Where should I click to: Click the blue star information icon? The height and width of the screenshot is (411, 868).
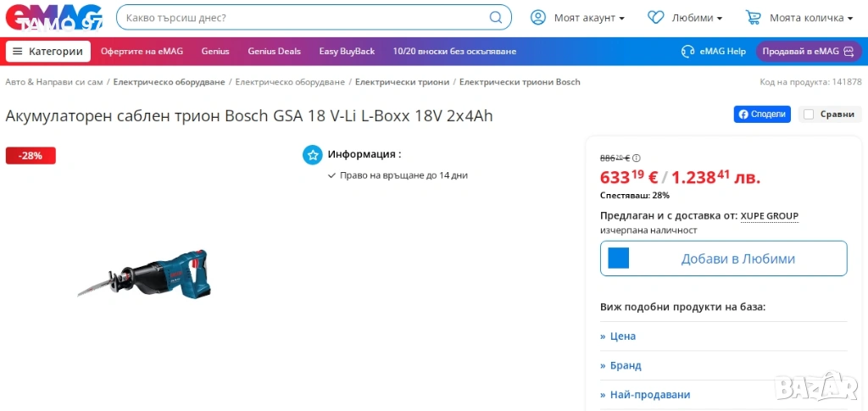tap(313, 154)
